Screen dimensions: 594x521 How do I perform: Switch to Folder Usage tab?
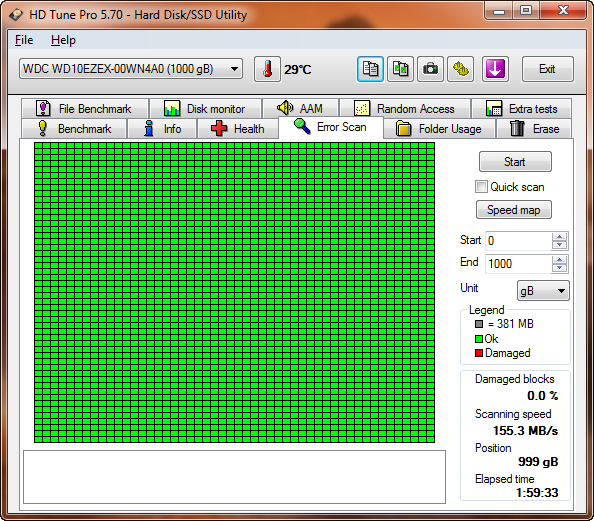(439, 129)
